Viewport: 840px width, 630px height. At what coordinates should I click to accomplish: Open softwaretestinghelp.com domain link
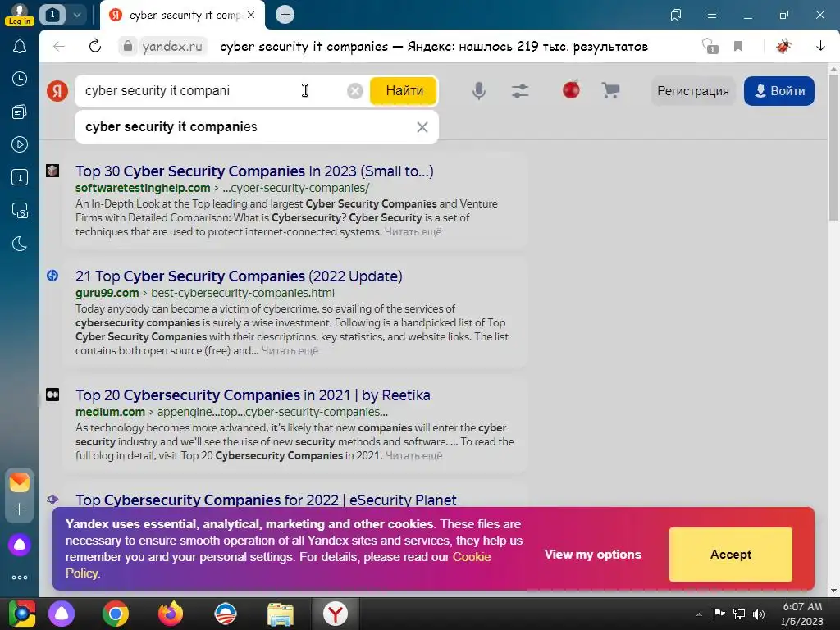point(143,188)
